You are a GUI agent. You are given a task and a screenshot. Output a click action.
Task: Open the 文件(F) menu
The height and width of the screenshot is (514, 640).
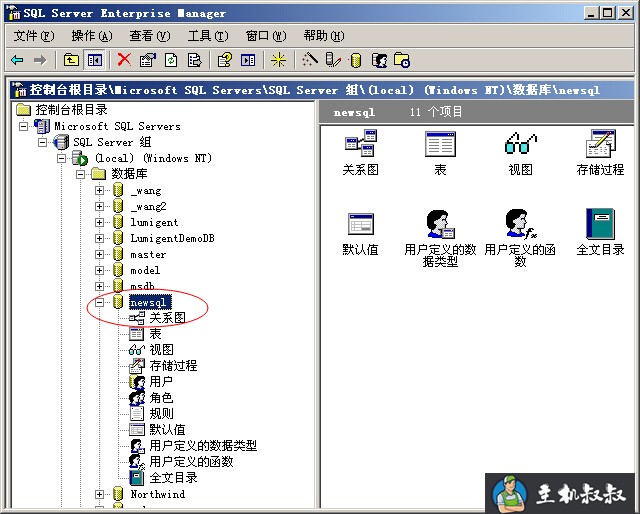[33, 36]
